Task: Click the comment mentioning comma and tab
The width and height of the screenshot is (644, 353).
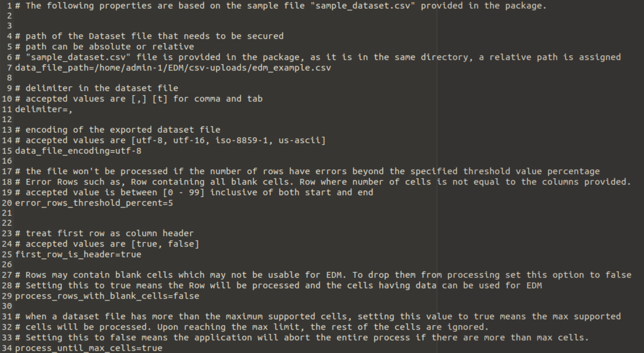Action: pos(139,99)
